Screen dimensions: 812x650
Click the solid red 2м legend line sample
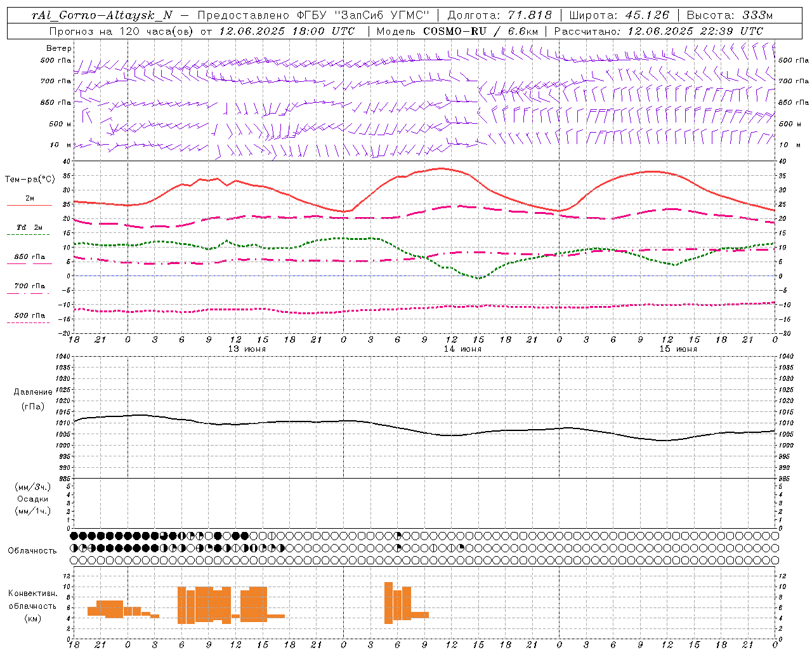coord(29,205)
